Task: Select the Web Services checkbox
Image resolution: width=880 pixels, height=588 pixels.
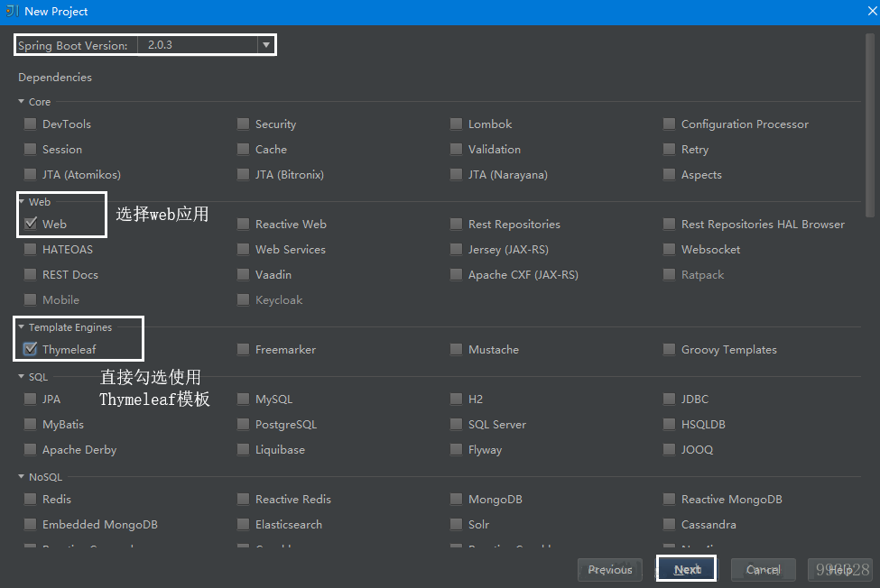Action: 243,249
